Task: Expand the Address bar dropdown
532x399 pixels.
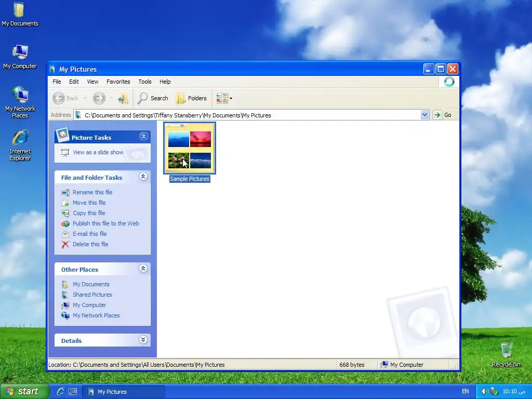Action: tap(424, 115)
